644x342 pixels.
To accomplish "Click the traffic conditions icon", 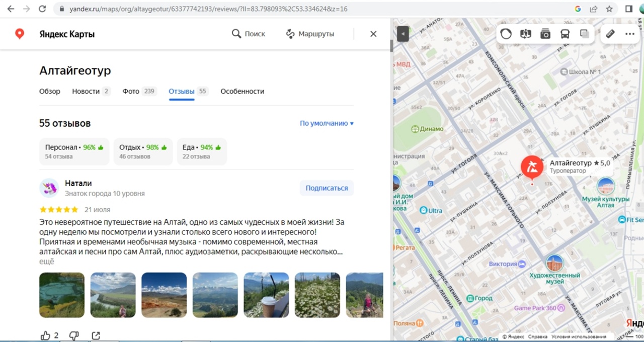I will click(506, 34).
